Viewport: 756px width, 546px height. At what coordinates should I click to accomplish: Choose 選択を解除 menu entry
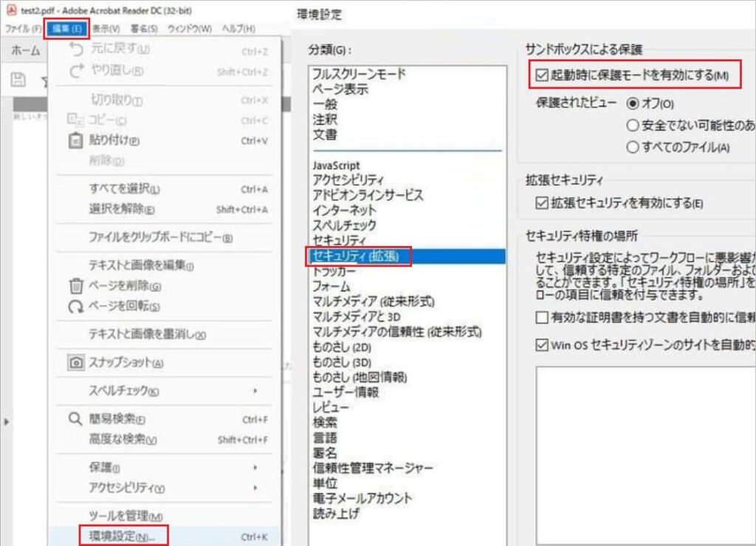click(164, 209)
